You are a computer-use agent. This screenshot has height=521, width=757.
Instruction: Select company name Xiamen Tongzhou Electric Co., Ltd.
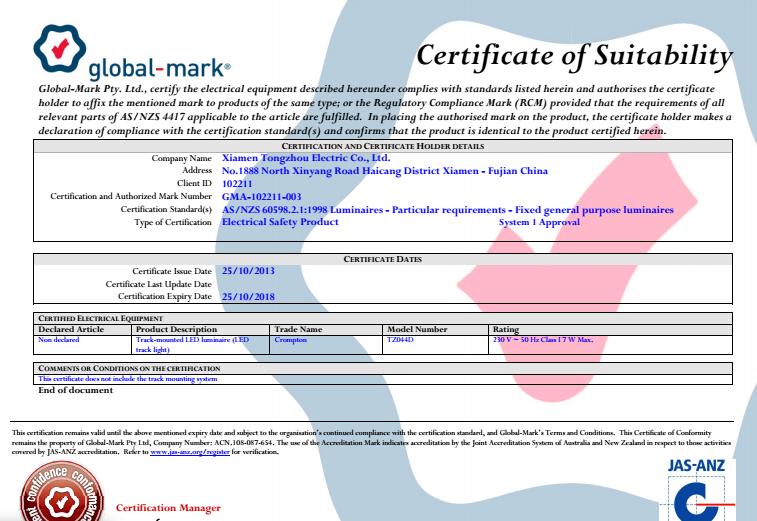pos(306,158)
